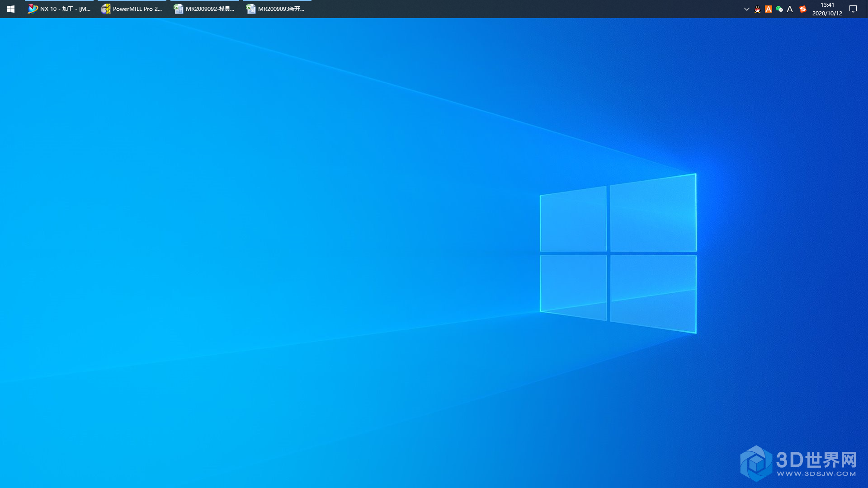868x488 pixels.
Task: Click the Show desktop strip
Action: pos(866,9)
